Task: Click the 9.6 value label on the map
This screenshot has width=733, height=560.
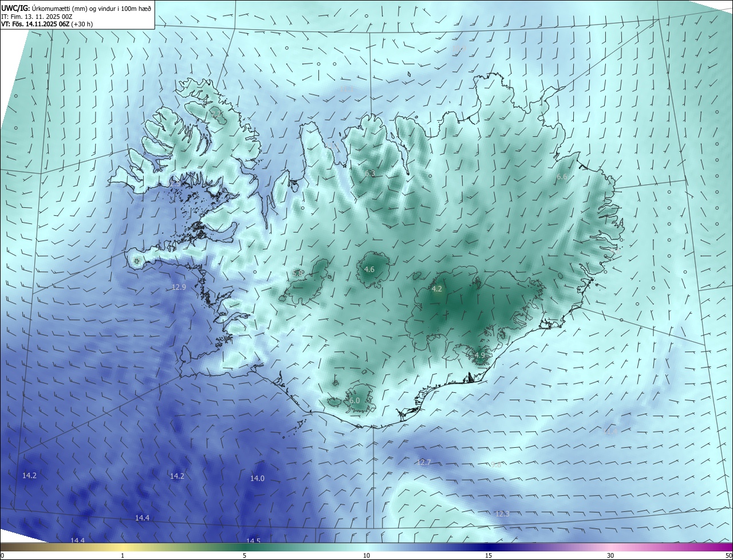Action: (496, 465)
